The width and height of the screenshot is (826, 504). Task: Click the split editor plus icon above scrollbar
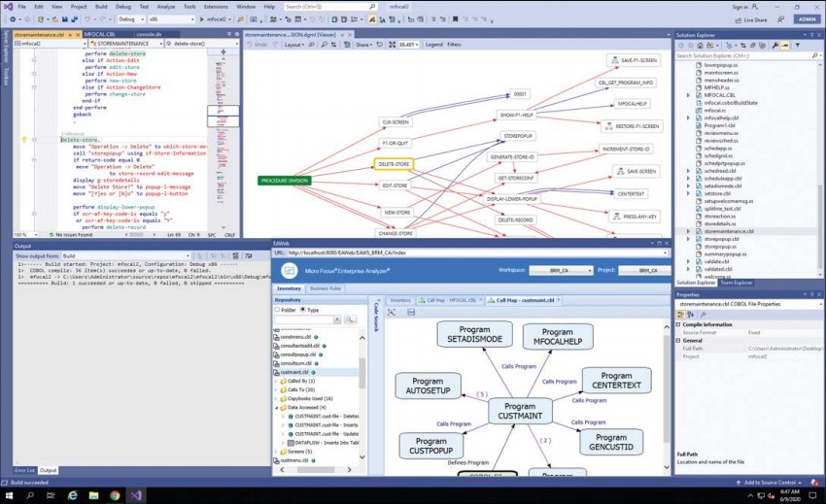(x=224, y=51)
